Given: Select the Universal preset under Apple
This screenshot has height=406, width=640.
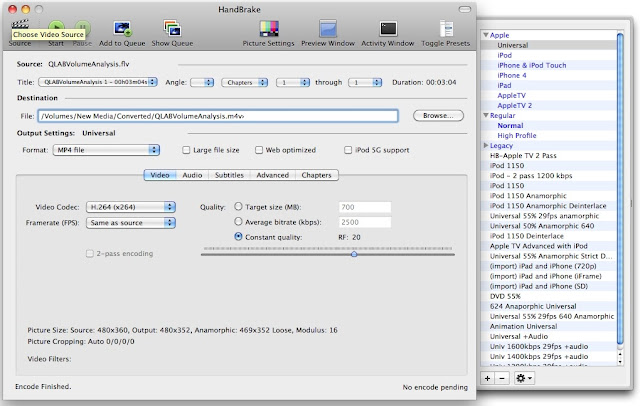Looking at the screenshot, I should click(513, 45).
